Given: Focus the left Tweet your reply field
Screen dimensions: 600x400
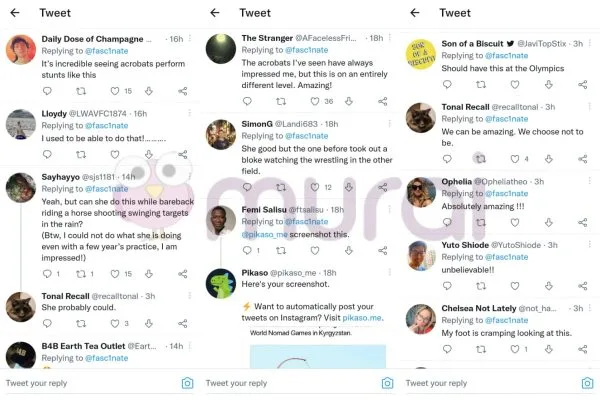Looking at the screenshot, I should pos(90,383).
